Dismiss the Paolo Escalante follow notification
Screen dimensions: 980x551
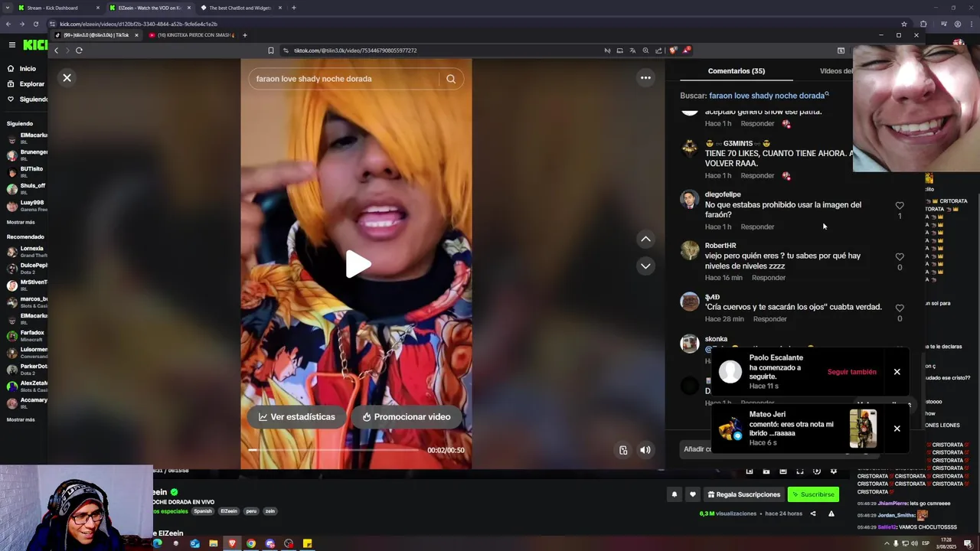(x=897, y=372)
